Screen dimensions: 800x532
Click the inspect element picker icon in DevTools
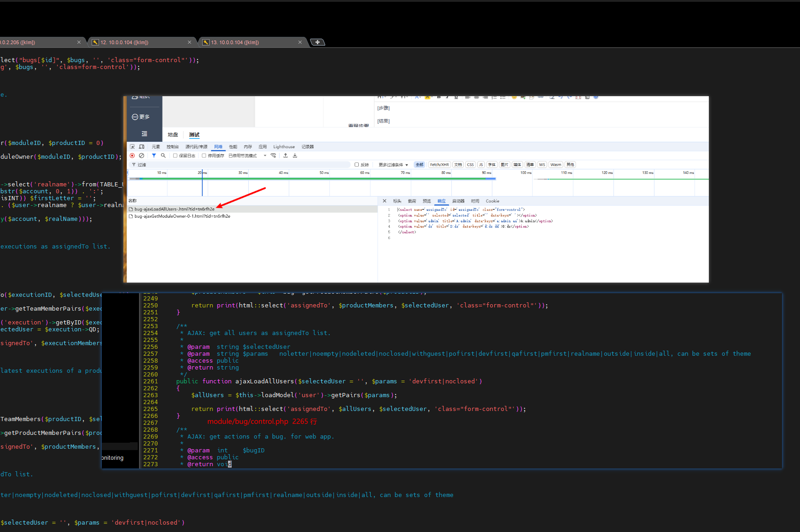132,147
